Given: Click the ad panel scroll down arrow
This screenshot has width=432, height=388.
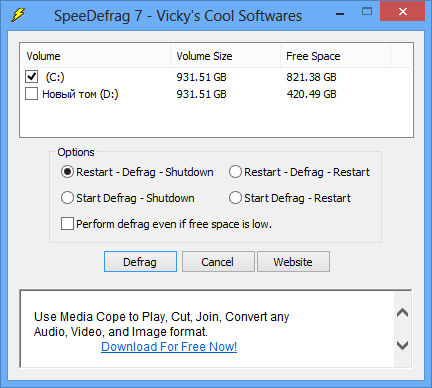Looking at the screenshot, I should click(x=403, y=345).
